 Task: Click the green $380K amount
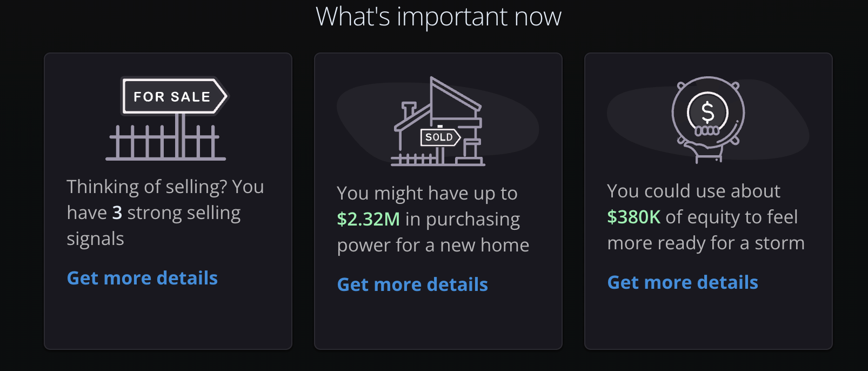(x=633, y=217)
